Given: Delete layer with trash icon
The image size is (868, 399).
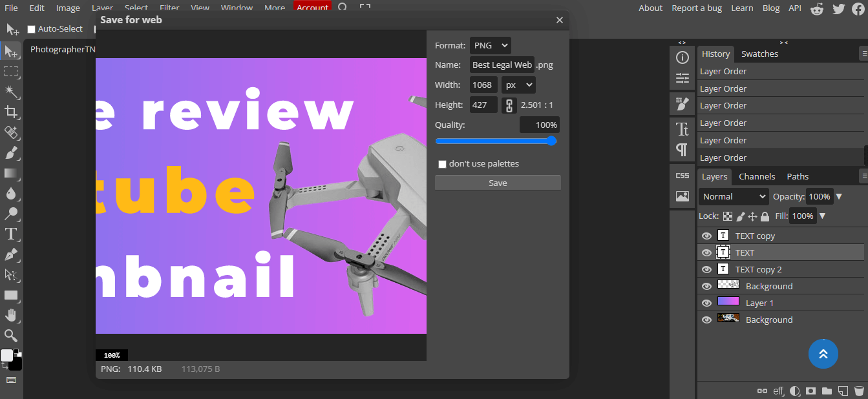Looking at the screenshot, I should point(859,391).
